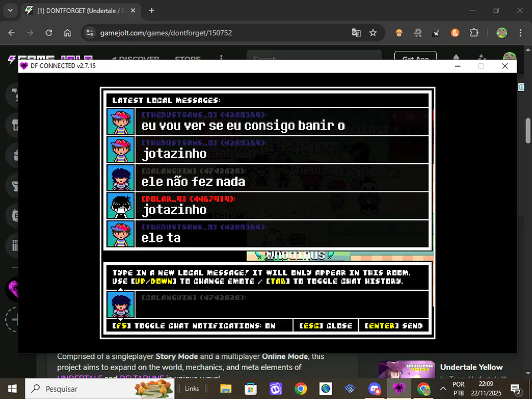Open the Chrome profile avatar
Screen dimensions: 532x399
click(502, 33)
